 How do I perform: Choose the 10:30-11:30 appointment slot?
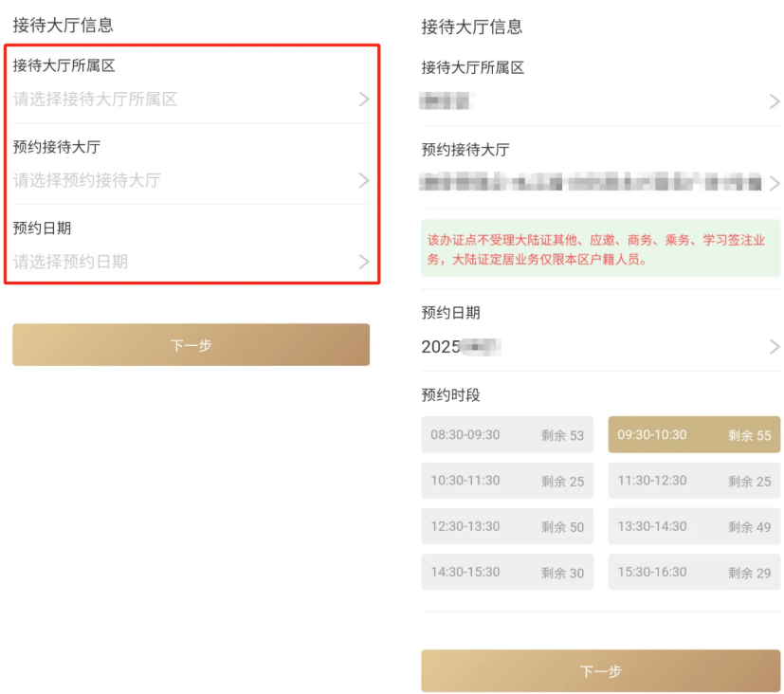tap(507, 481)
